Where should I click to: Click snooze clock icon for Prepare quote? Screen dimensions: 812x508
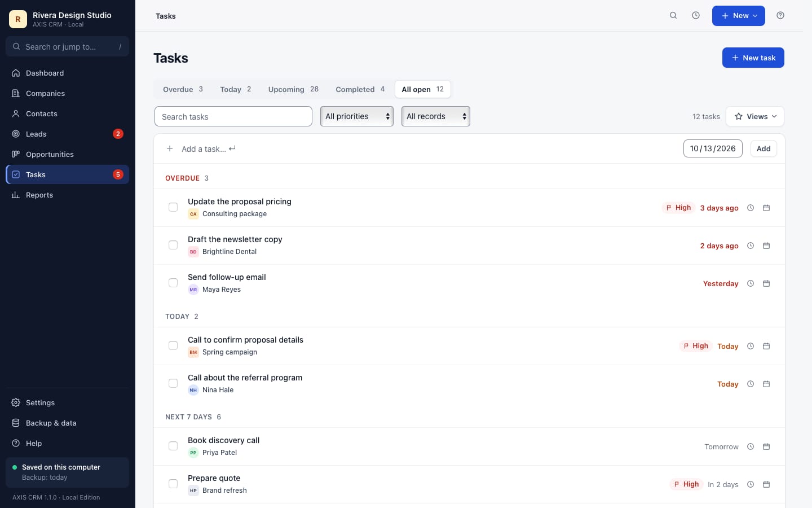point(751,484)
